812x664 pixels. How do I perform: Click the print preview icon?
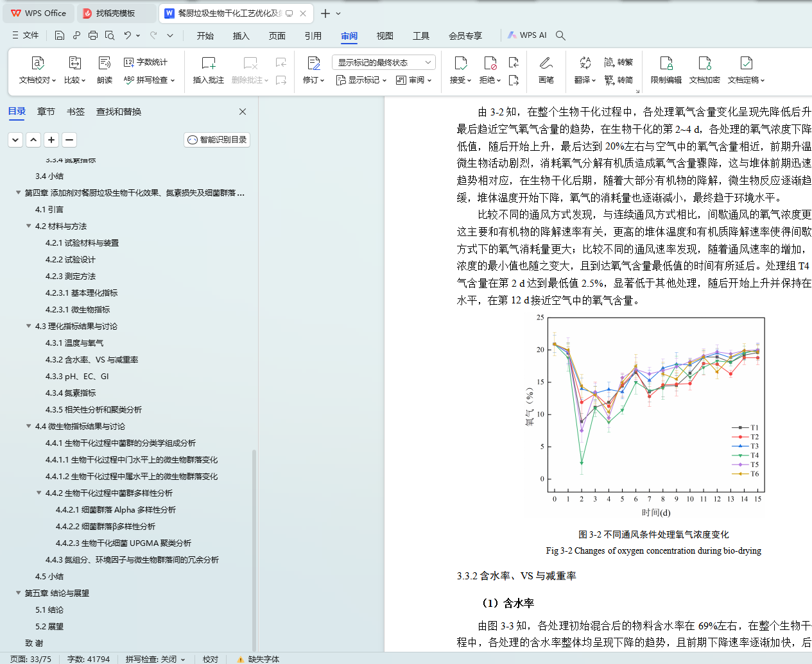[x=110, y=35]
